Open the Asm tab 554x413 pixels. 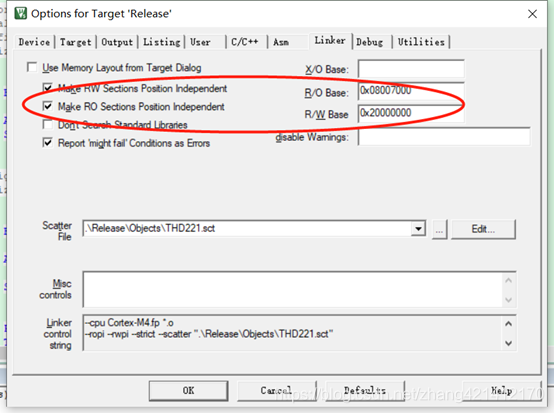coord(281,42)
